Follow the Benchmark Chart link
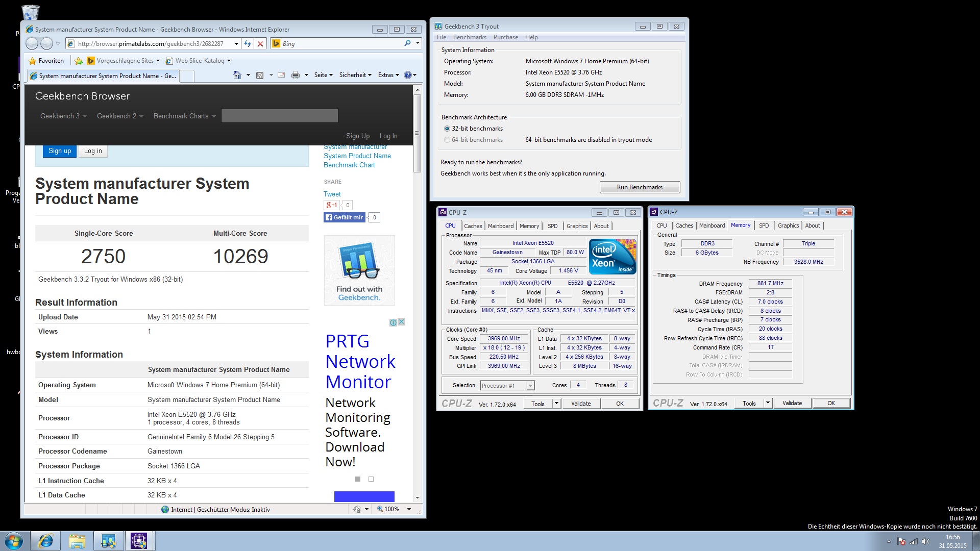 pos(349,165)
